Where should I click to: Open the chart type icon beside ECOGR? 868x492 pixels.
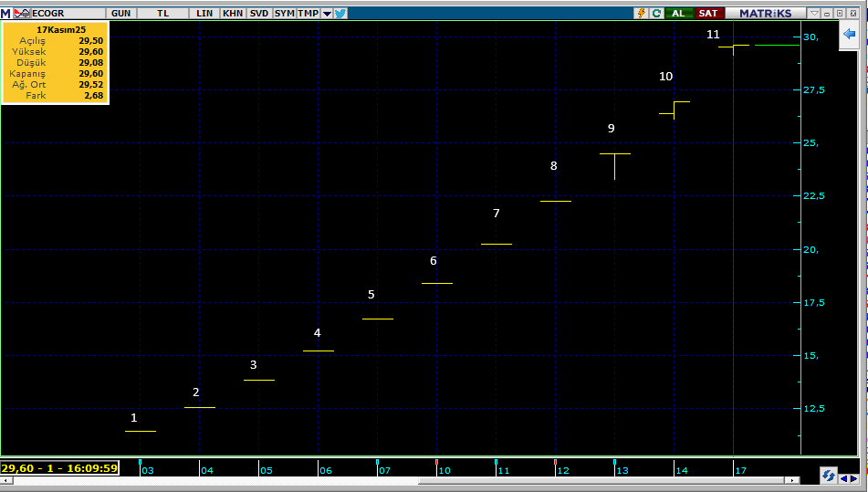[x=23, y=14]
